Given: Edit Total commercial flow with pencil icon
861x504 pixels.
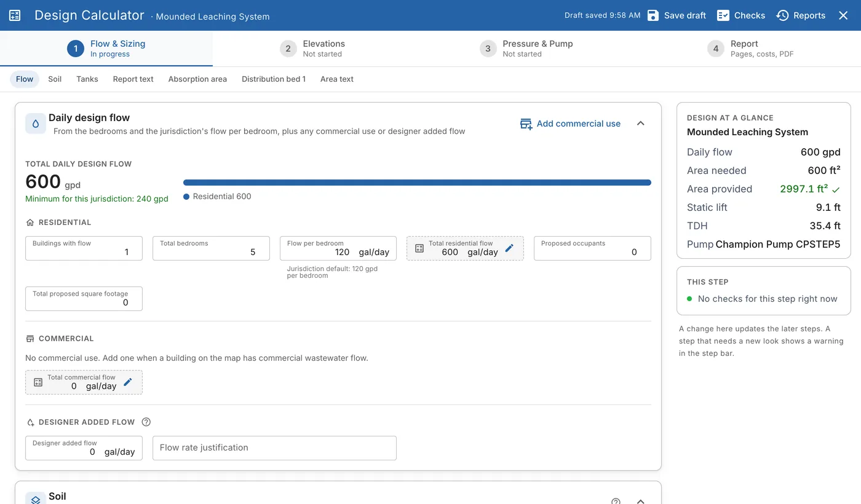Looking at the screenshot, I should pyautogui.click(x=128, y=382).
